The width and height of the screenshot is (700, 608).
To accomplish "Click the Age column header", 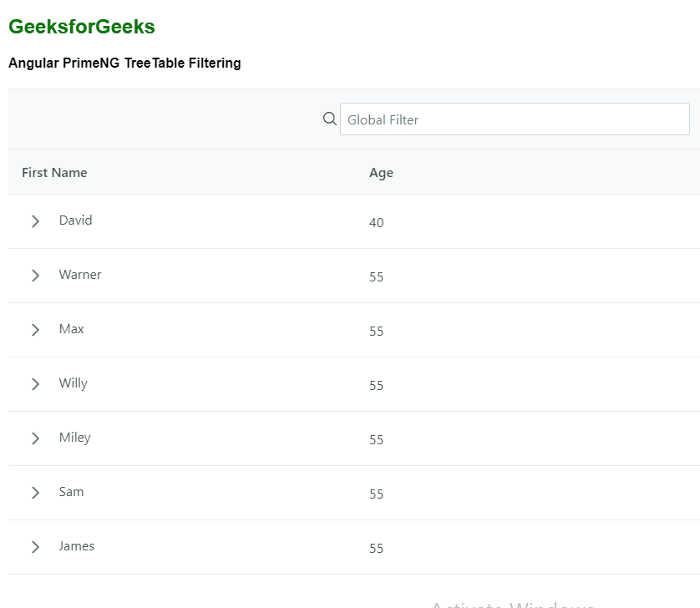I will (381, 173).
